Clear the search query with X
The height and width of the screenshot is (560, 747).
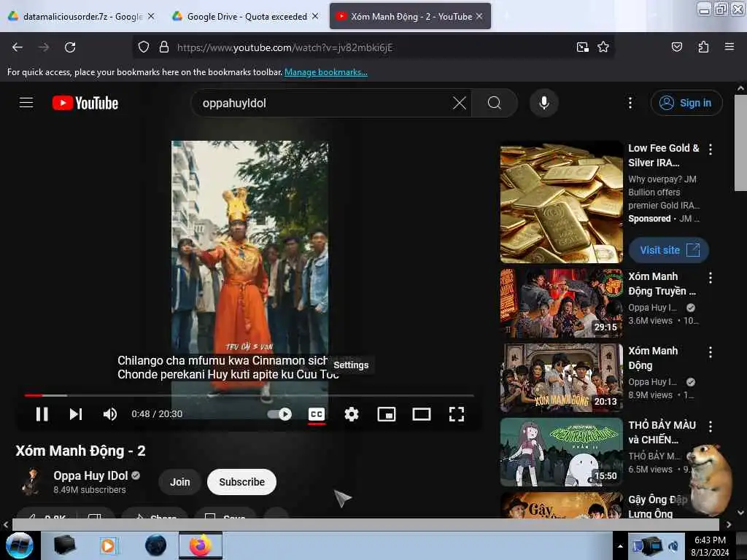[x=460, y=103]
